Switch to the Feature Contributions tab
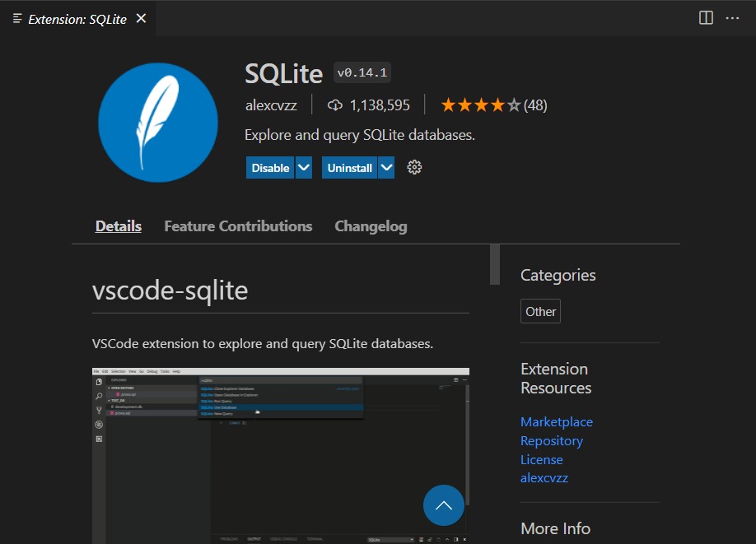The image size is (756, 544). click(238, 226)
